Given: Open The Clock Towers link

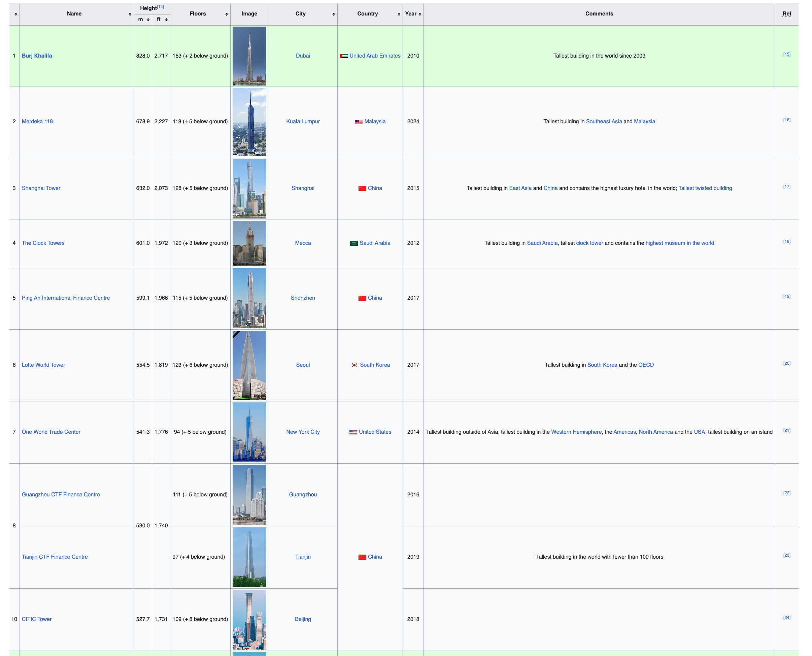Looking at the screenshot, I should click(43, 243).
